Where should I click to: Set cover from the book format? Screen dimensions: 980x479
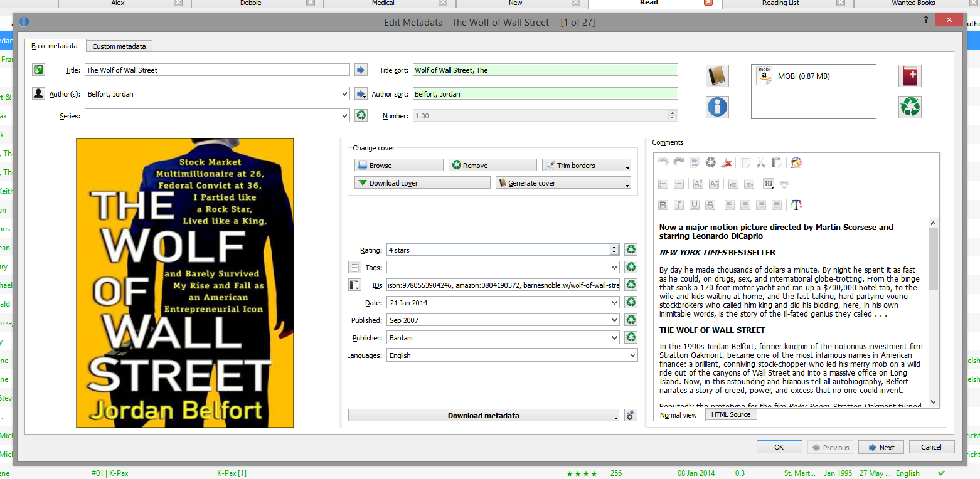coord(717,76)
